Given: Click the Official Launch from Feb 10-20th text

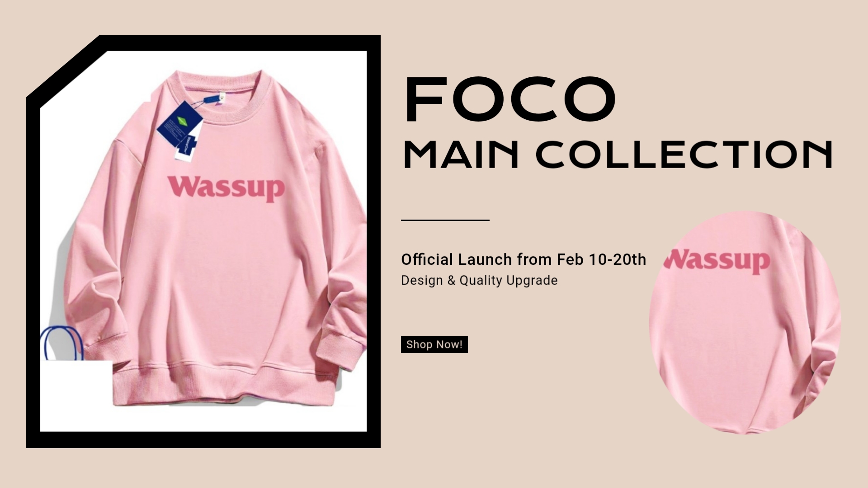Looking at the screenshot, I should pos(524,259).
